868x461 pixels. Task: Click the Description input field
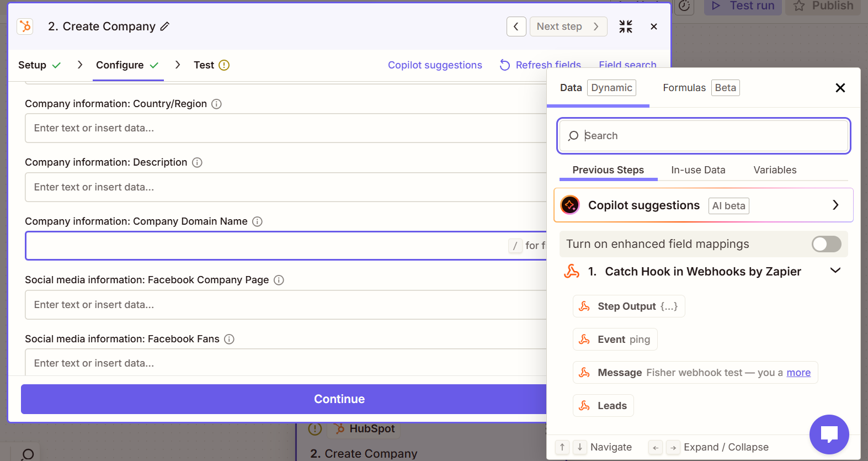286,187
